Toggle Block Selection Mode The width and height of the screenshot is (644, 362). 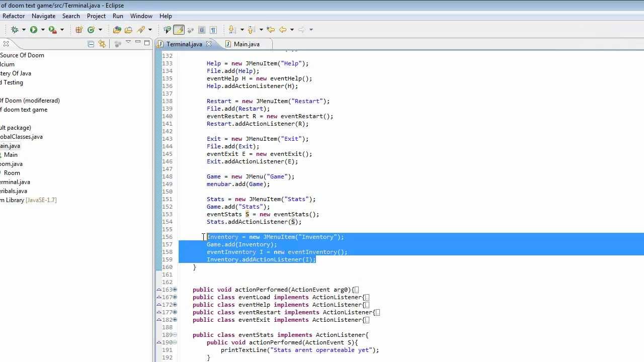[202, 30]
